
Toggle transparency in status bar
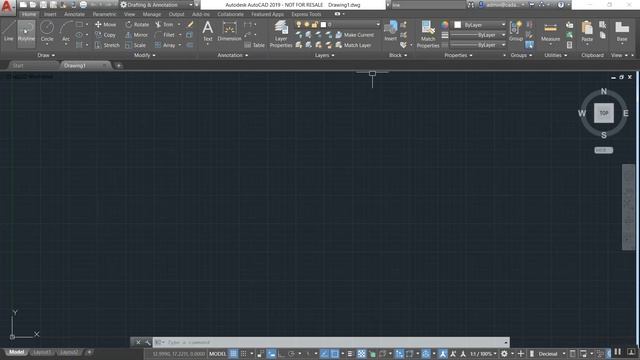click(x=361, y=353)
